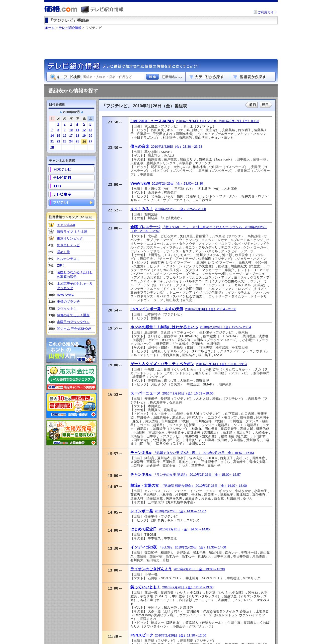The height and width of the screenshot is (644, 322).
Task: Select the テレビ東京 channel
Action: pos(71,194)
